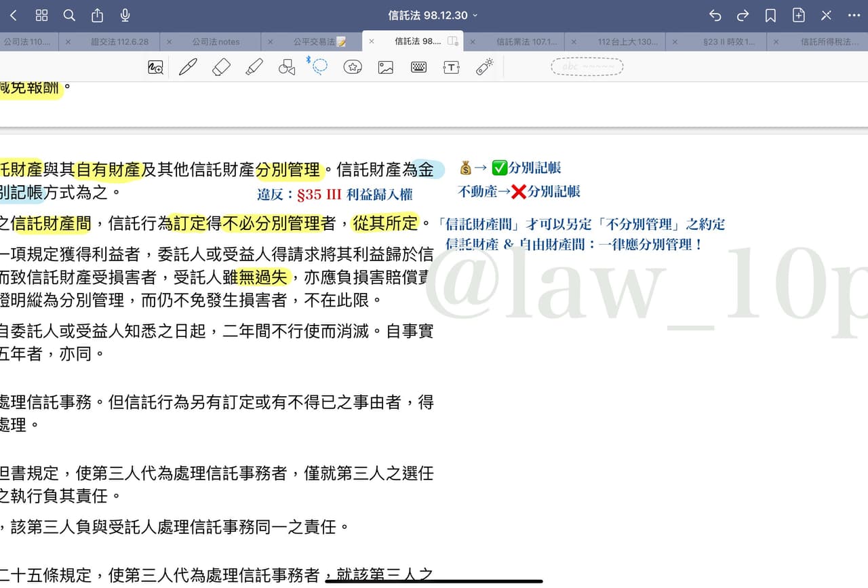Tap the highlighted text 從其所定
868x588 pixels.
coord(385,222)
